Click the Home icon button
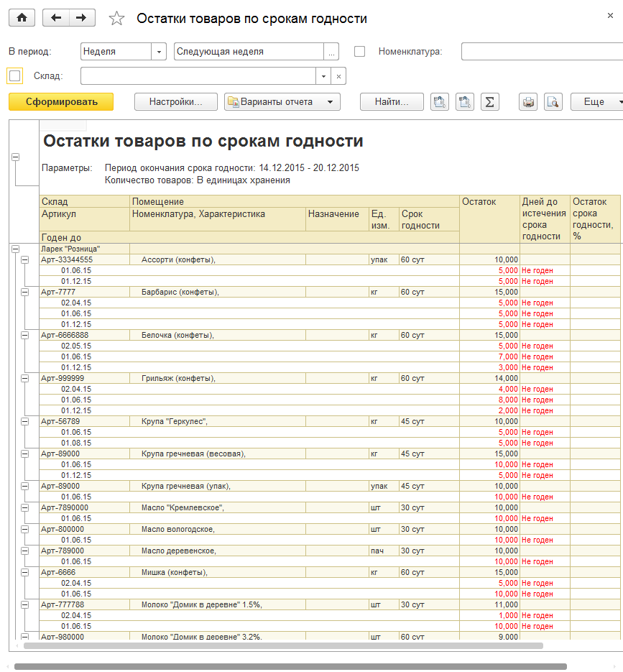The height and width of the screenshot is (672, 623). pos(22,18)
